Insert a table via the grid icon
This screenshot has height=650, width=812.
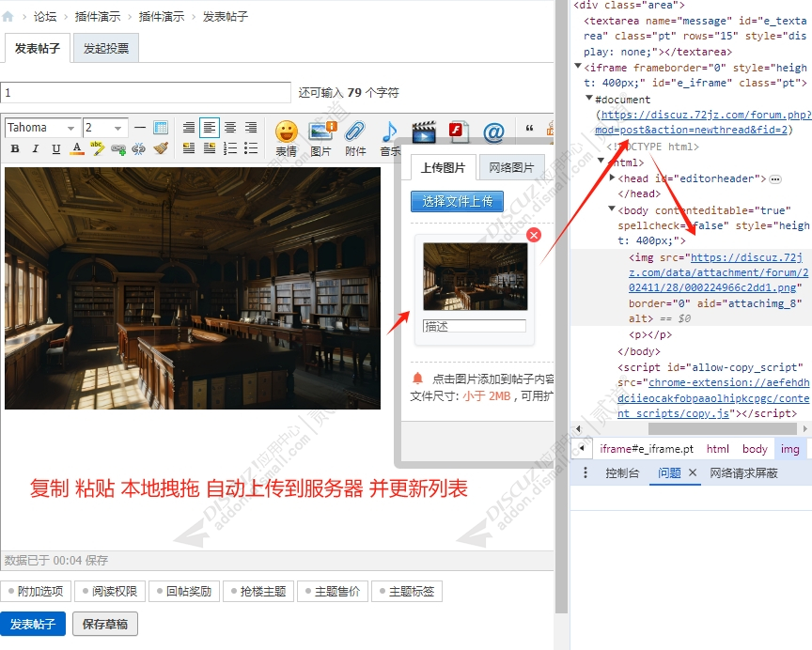coord(161,128)
